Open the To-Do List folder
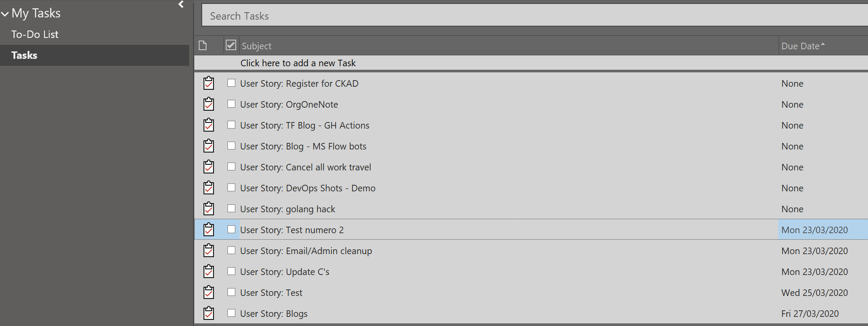Image resolution: width=868 pixels, height=326 pixels. (x=35, y=34)
